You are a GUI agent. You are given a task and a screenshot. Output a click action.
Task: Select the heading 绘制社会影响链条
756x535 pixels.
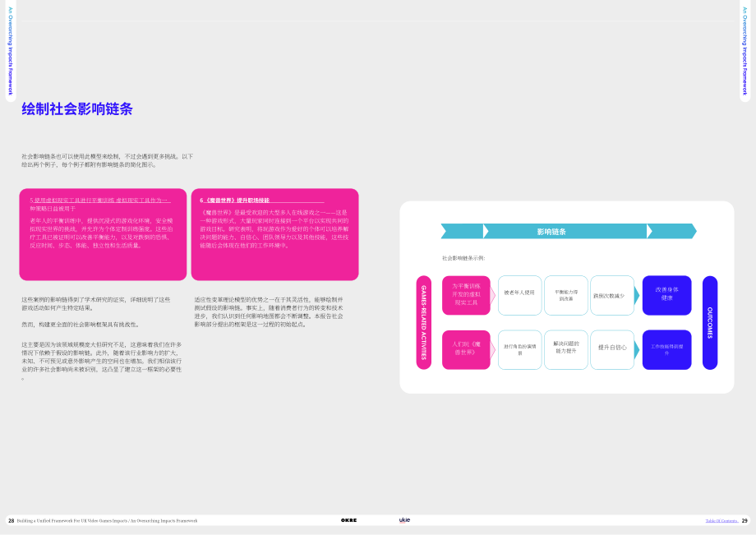click(77, 109)
